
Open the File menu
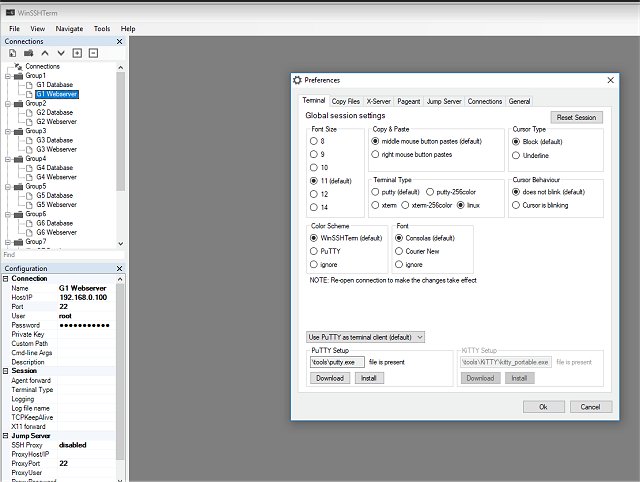click(14, 29)
